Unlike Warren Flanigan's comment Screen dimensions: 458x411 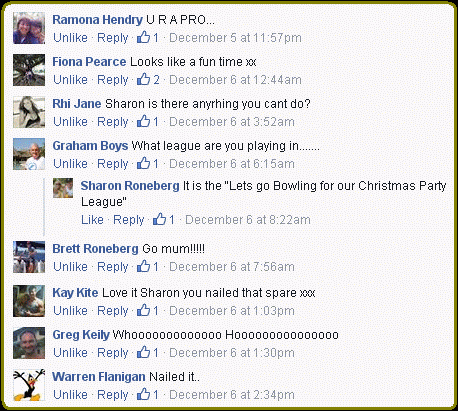tap(70, 395)
